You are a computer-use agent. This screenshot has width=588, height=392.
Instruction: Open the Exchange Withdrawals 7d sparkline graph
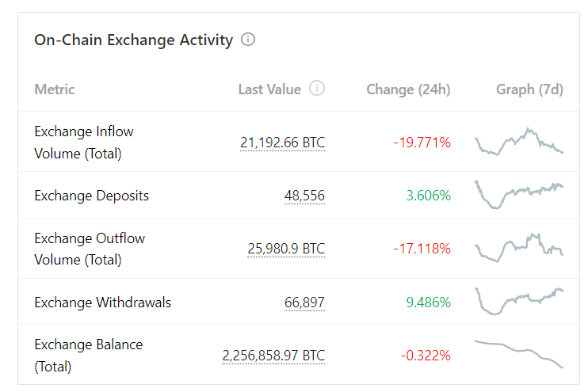(x=519, y=301)
